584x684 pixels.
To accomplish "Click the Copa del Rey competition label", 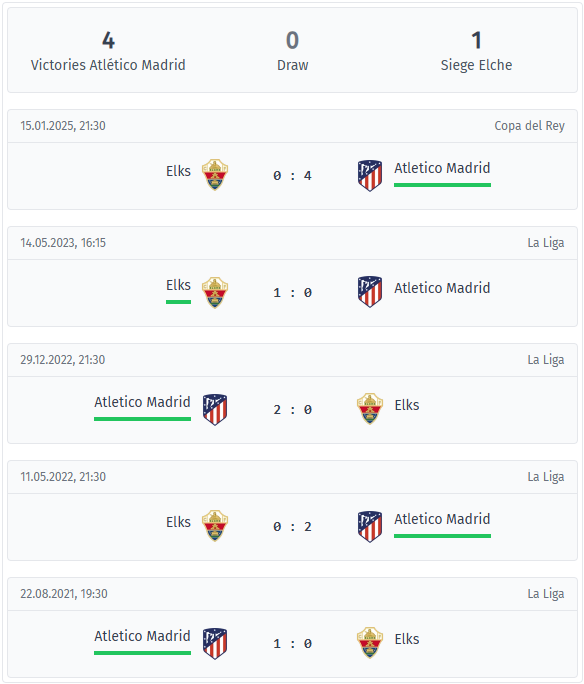I will [529, 126].
